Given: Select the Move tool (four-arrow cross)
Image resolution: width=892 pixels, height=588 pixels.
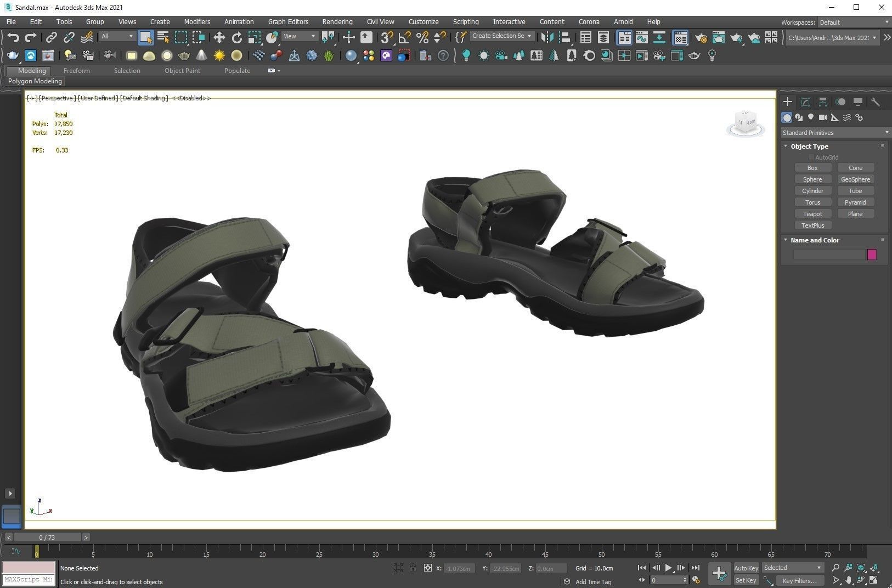Looking at the screenshot, I should [219, 37].
